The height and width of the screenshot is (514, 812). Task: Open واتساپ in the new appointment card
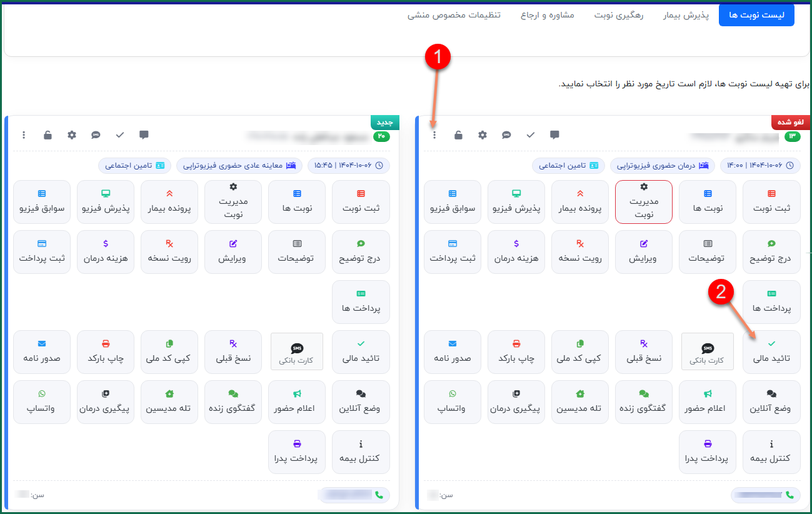point(42,401)
